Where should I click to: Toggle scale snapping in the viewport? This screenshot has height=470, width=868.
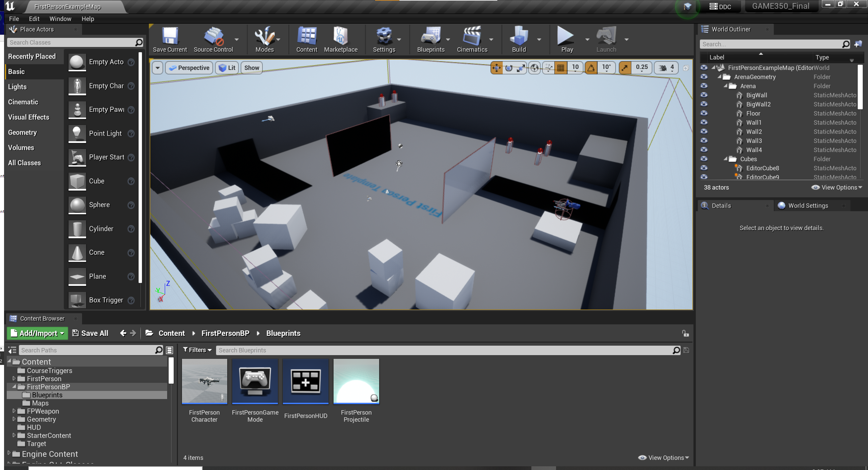coord(625,68)
